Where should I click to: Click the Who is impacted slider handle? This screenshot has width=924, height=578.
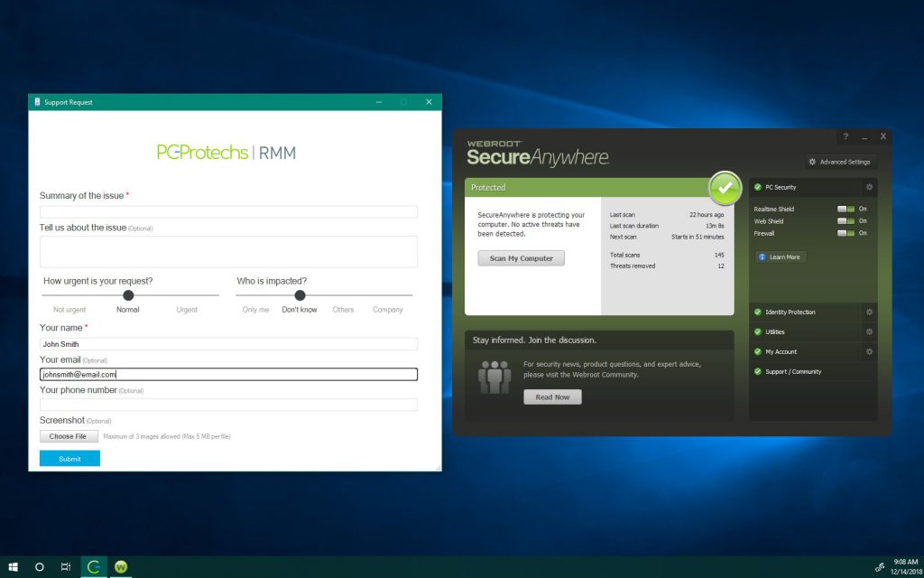point(300,295)
